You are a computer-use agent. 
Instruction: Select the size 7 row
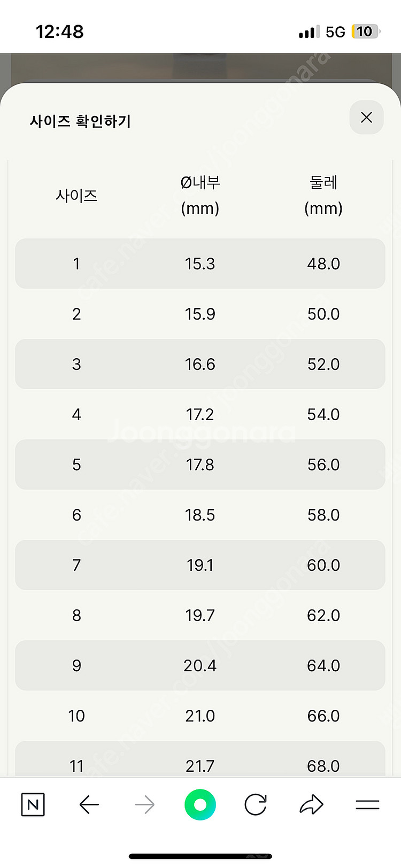coord(200,565)
